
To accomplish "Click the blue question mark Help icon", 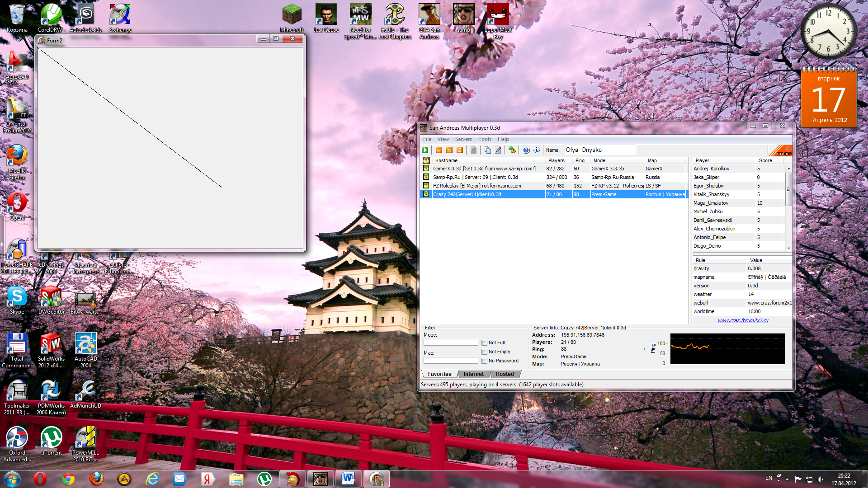I will 526,150.
